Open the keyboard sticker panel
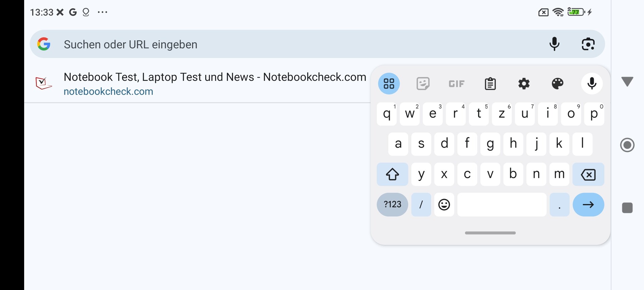This screenshot has width=644, height=290. [423, 84]
